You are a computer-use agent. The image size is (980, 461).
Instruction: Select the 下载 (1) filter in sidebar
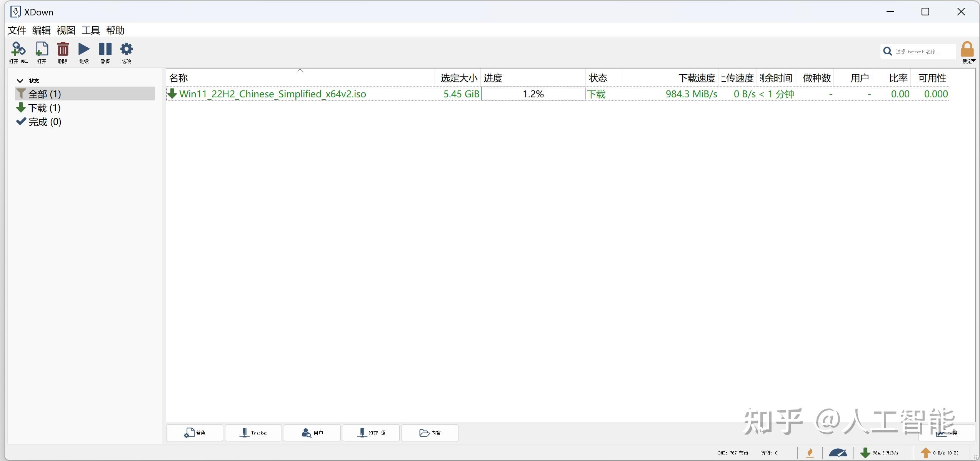44,108
